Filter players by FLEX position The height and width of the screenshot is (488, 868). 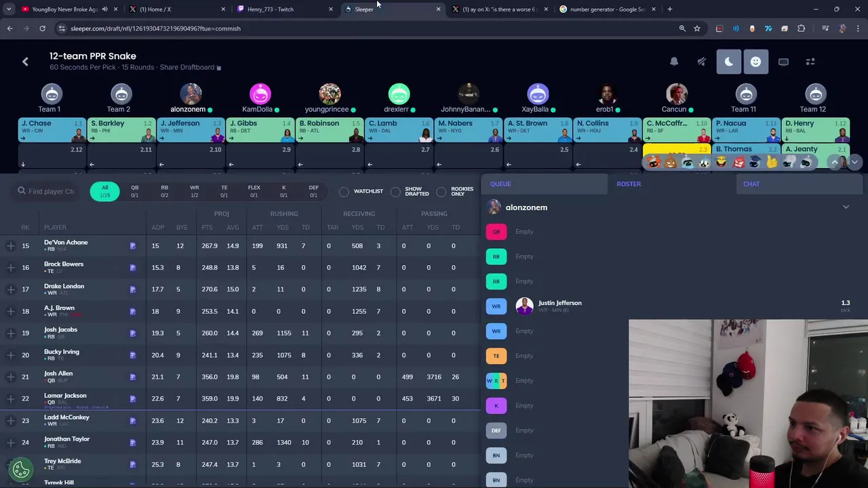[x=254, y=191]
